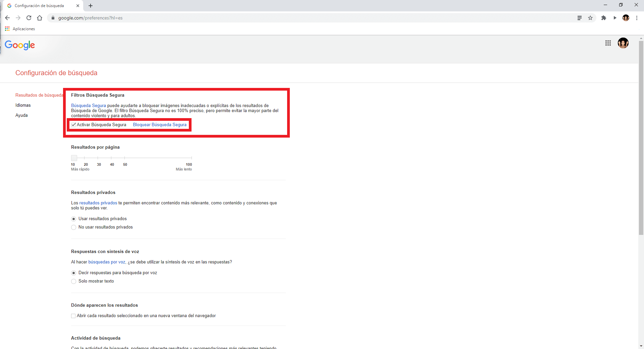The height and width of the screenshot is (349, 644).
Task: Set results per page to 30
Action: click(98, 158)
